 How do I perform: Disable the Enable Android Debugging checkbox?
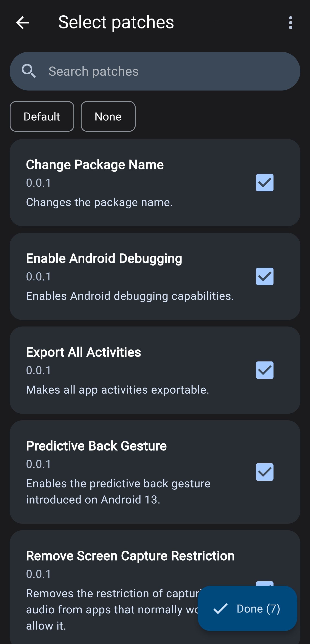[265, 277]
